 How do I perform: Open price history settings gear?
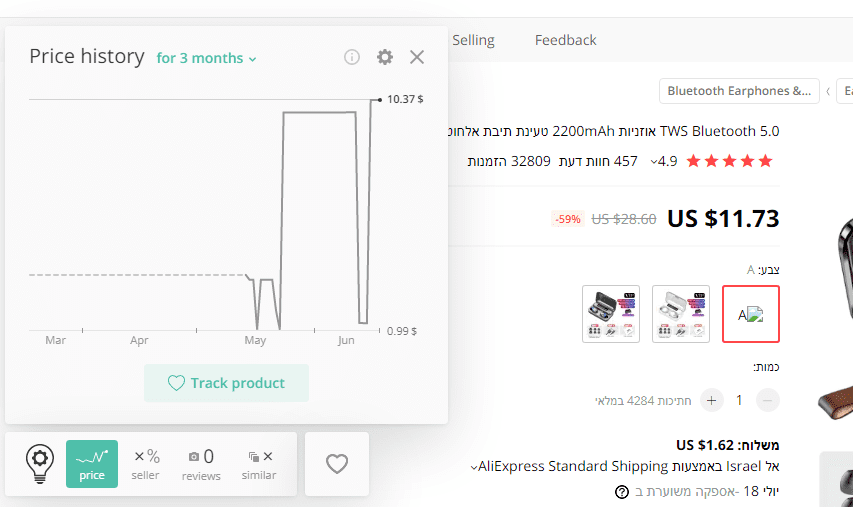385,57
